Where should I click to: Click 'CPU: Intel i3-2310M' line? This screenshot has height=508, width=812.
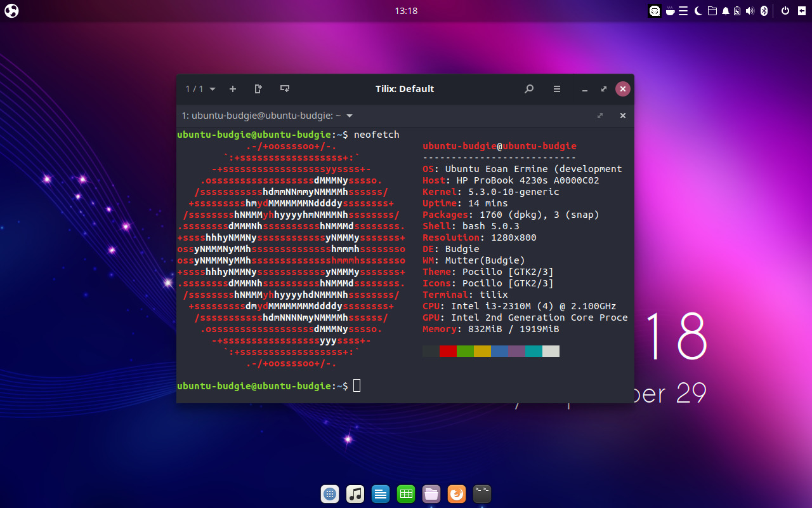[x=520, y=306]
